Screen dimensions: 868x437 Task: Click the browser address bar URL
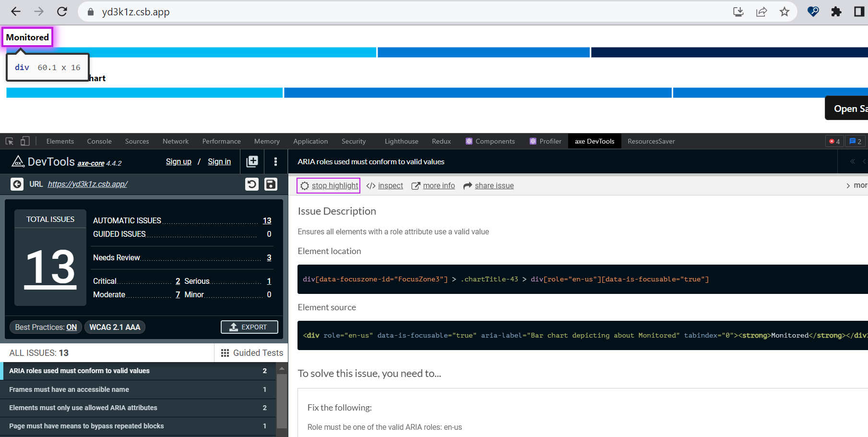click(x=136, y=12)
